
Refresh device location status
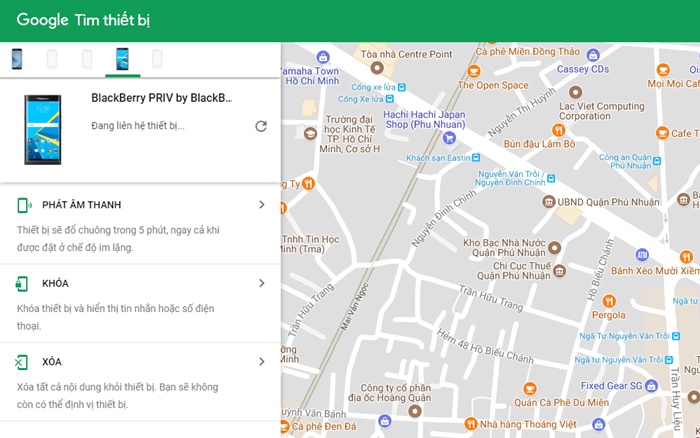261,126
